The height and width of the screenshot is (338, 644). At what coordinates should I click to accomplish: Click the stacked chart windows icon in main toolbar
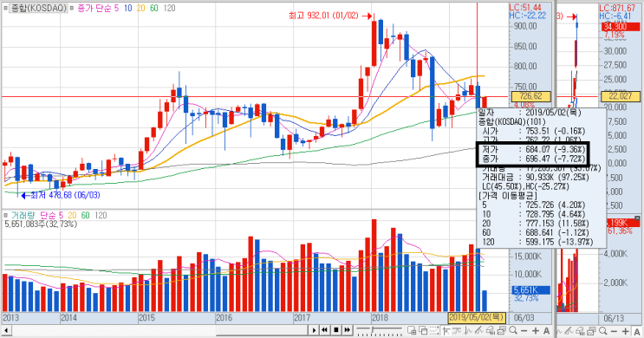coord(501,330)
